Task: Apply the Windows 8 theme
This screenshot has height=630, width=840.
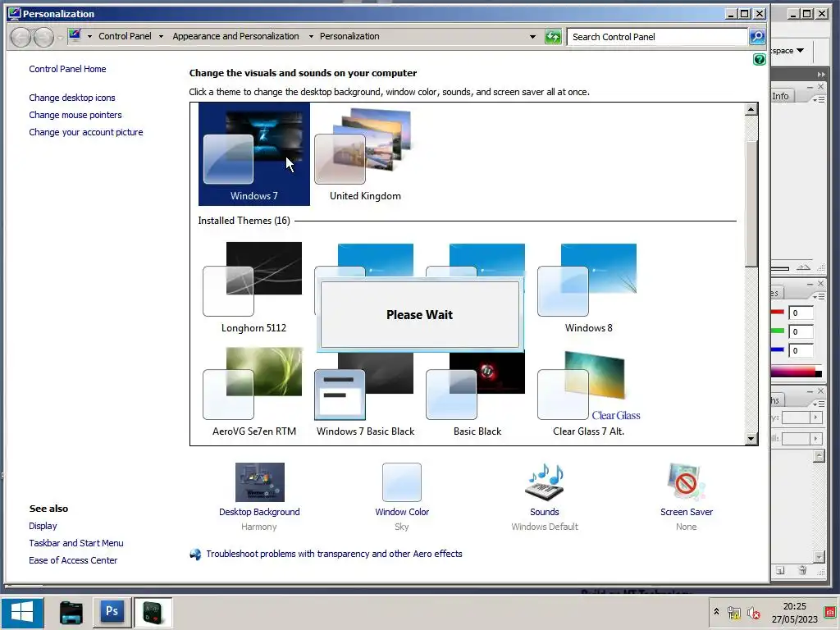Action: click(588, 288)
